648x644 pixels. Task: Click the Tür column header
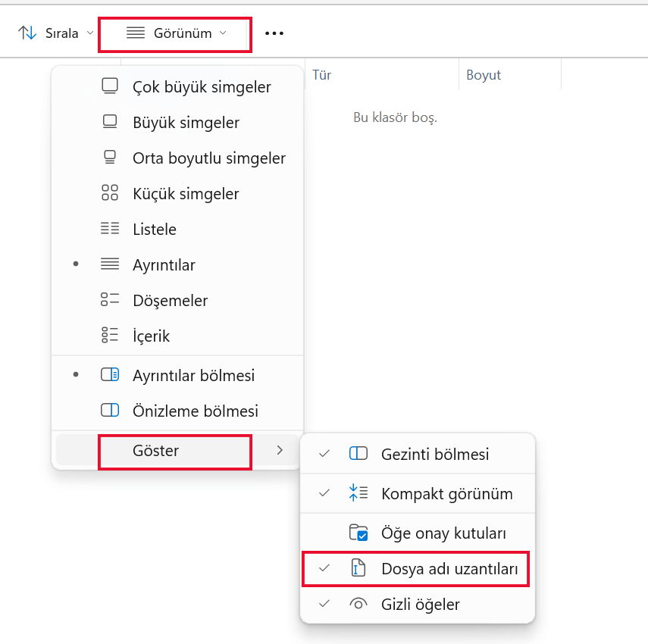coord(382,75)
